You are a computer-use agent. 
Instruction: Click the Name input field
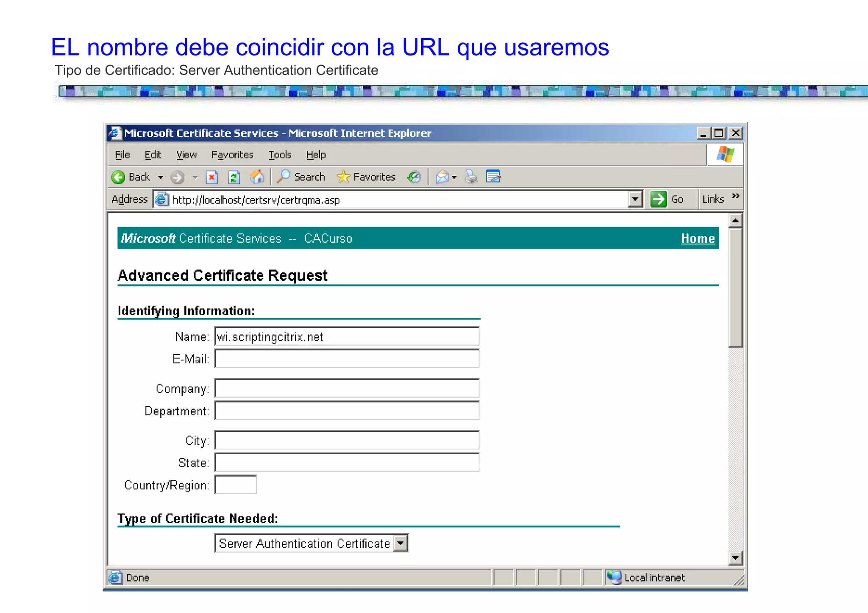pyautogui.click(x=347, y=336)
